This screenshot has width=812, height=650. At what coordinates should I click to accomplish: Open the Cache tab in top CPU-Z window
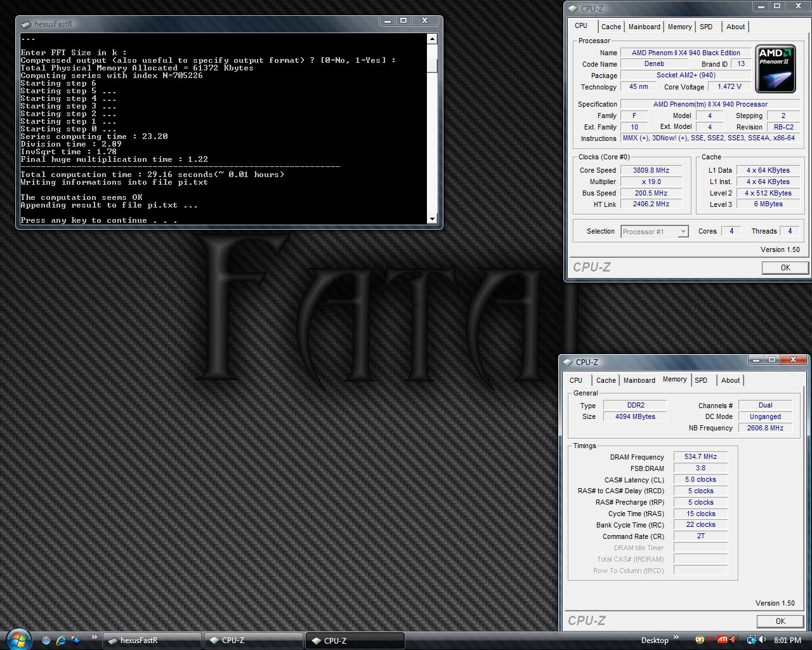611,27
